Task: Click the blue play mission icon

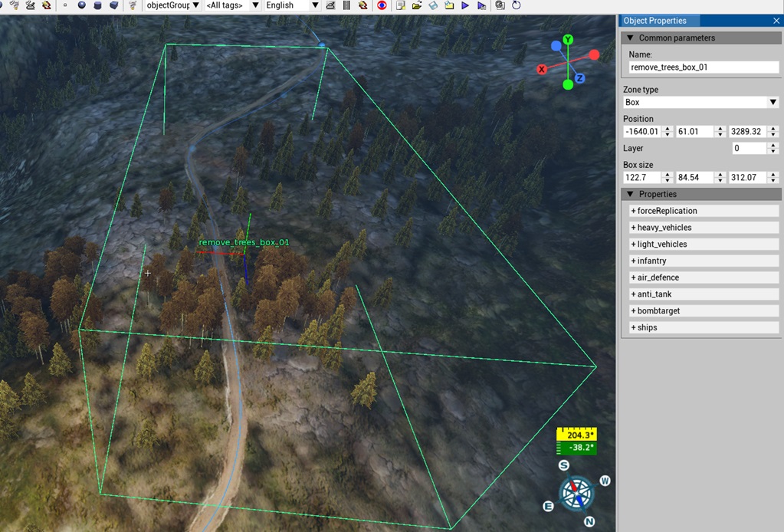Action: click(465, 5)
